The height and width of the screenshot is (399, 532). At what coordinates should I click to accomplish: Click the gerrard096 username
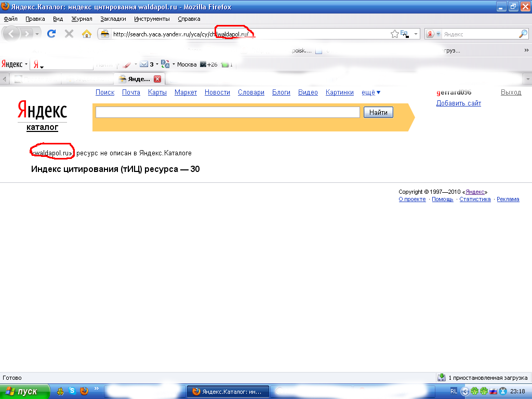(x=454, y=92)
